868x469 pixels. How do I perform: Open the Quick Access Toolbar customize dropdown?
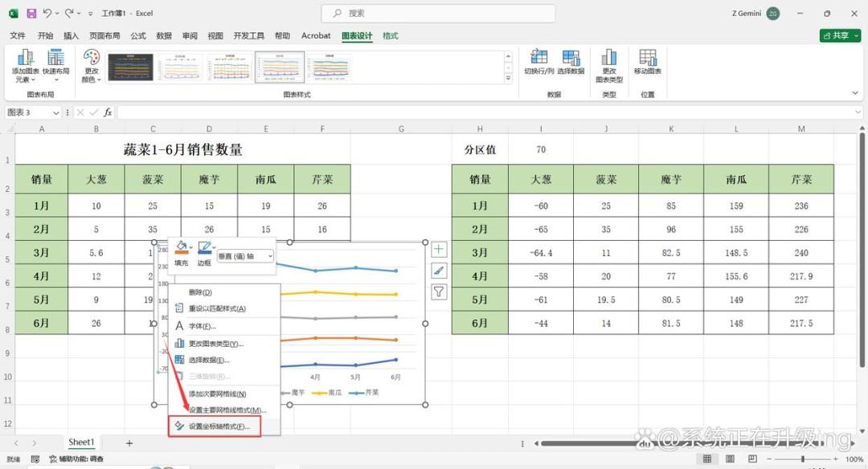(90, 14)
